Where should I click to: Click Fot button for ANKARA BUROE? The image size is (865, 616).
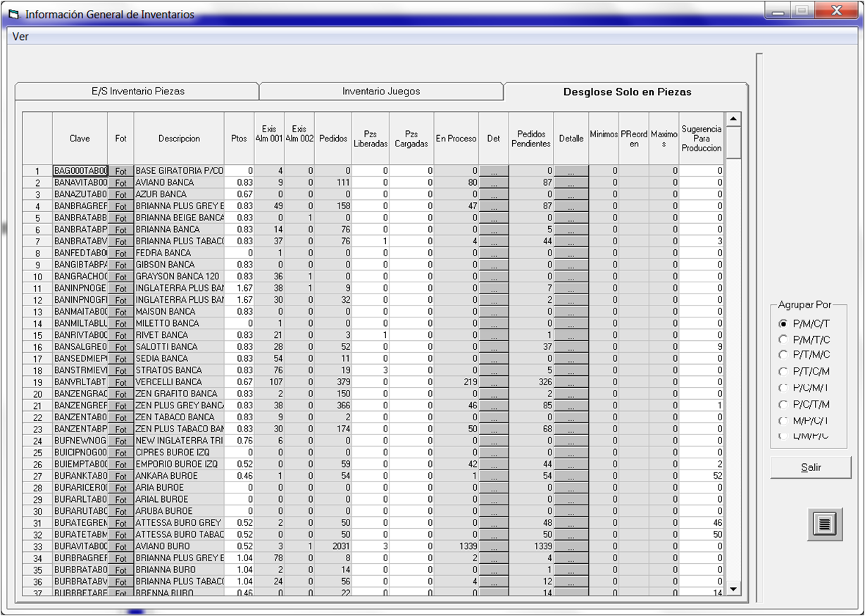click(x=120, y=475)
